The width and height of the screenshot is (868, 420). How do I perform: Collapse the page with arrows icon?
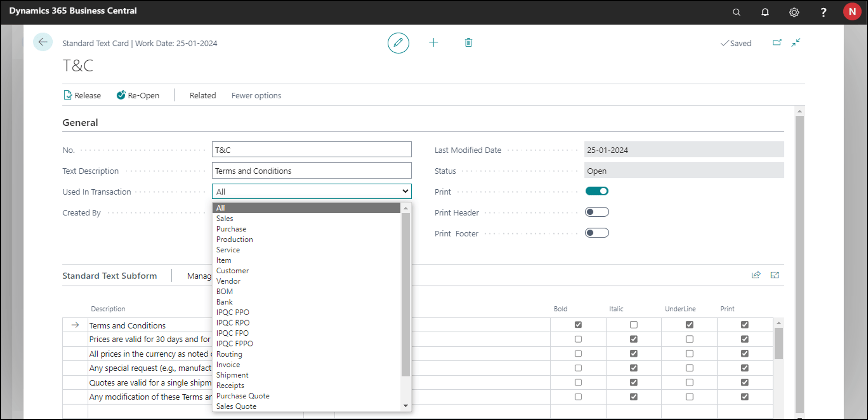pos(796,43)
